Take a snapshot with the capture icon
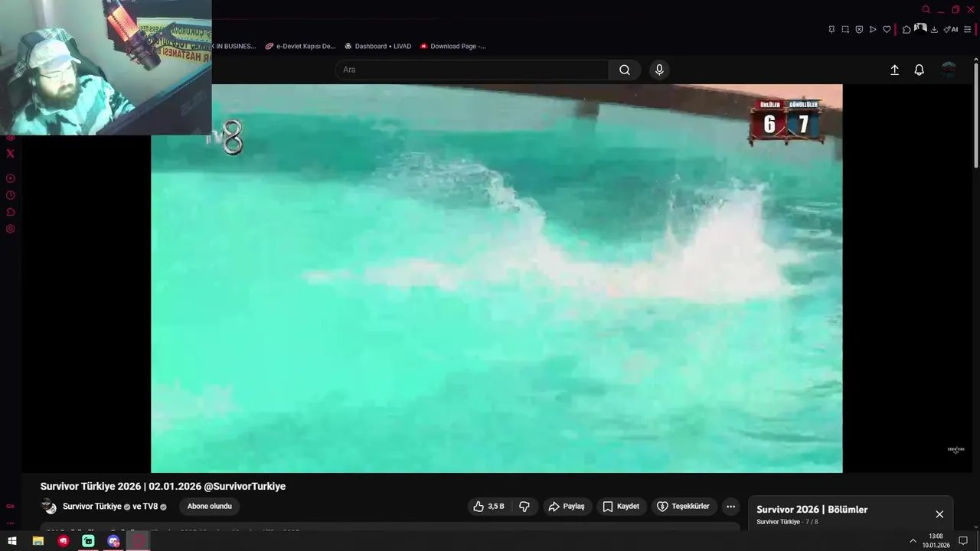 845,29
